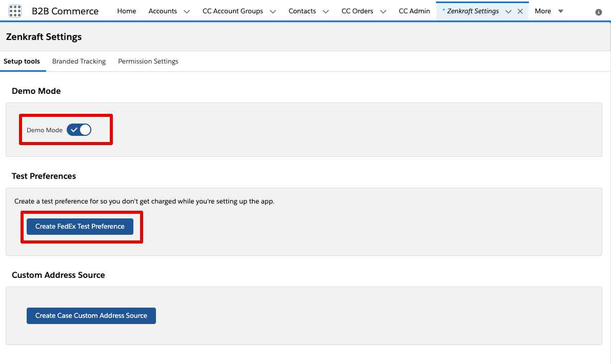Close the Zenkraft Settings tab

coord(520,11)
